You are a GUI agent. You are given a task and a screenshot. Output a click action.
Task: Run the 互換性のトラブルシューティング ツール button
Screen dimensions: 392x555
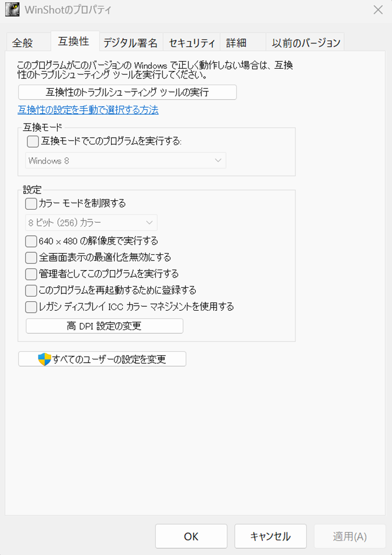(x=127, y=92)
